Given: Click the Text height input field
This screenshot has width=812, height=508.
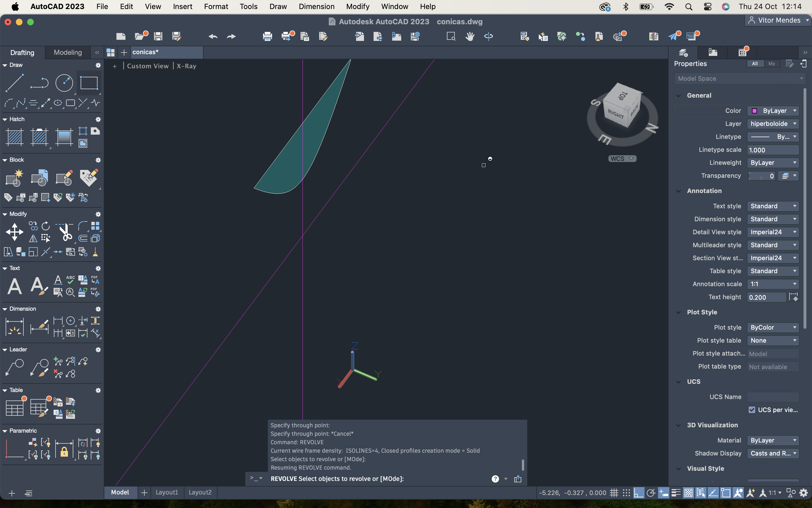Looking at the screenshot, I should tap(766, 297).
